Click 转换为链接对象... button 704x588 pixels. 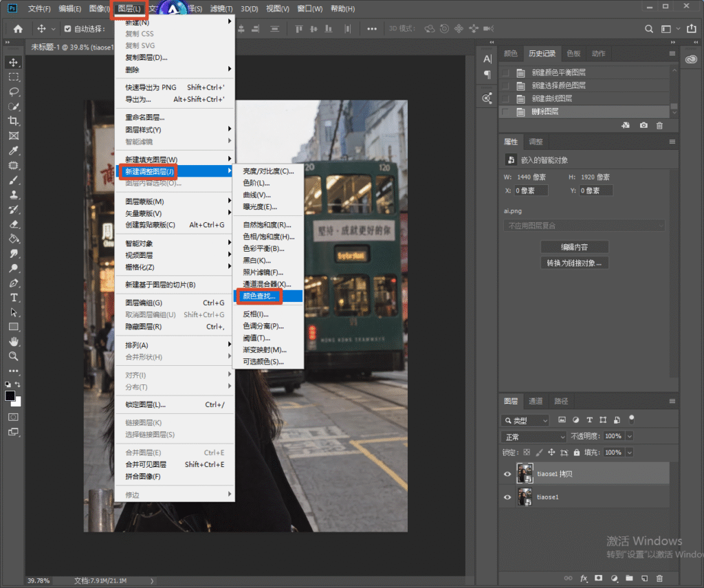574,263
